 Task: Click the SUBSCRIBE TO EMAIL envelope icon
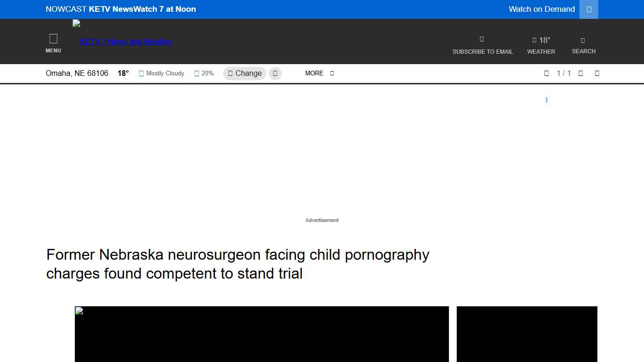(x=481, y=39)
